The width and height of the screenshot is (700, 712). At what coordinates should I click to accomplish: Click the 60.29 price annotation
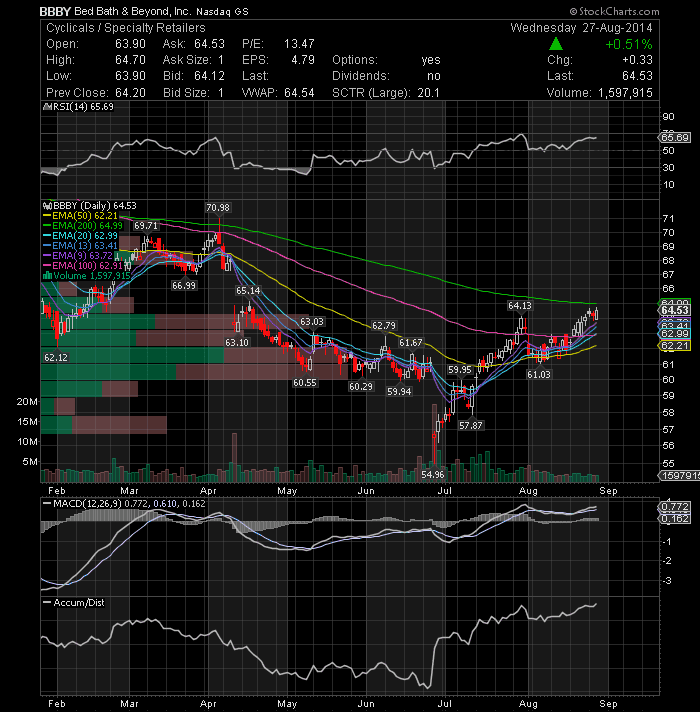coord(360,386)
